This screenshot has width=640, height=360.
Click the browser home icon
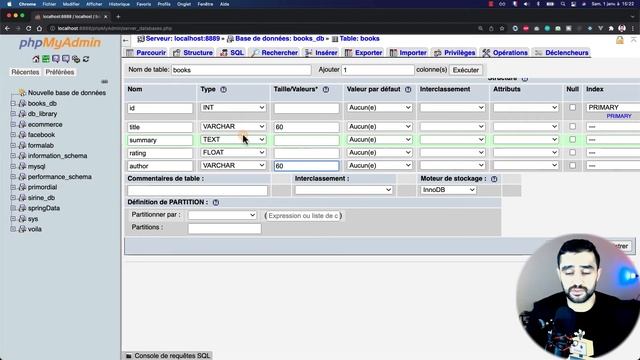click(39, 29)
